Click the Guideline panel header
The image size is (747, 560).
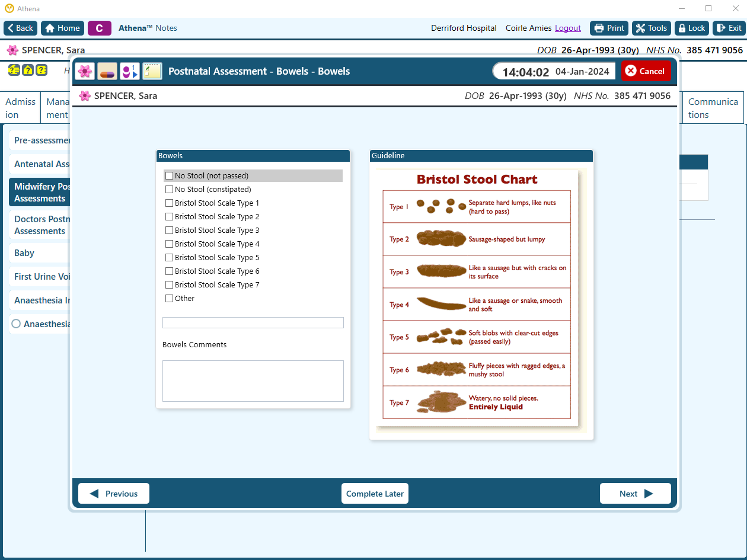pyautogui.click(x=481, y=156)
